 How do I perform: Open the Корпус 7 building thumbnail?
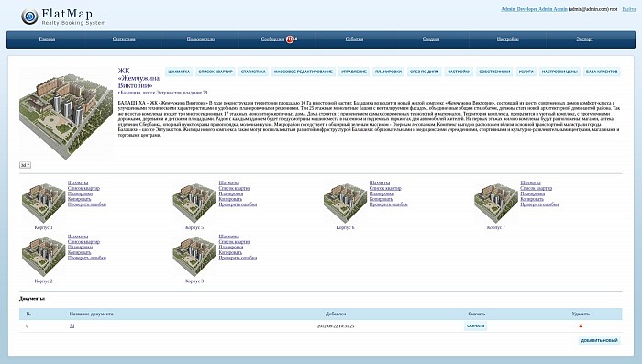click(x=496, y=203)
